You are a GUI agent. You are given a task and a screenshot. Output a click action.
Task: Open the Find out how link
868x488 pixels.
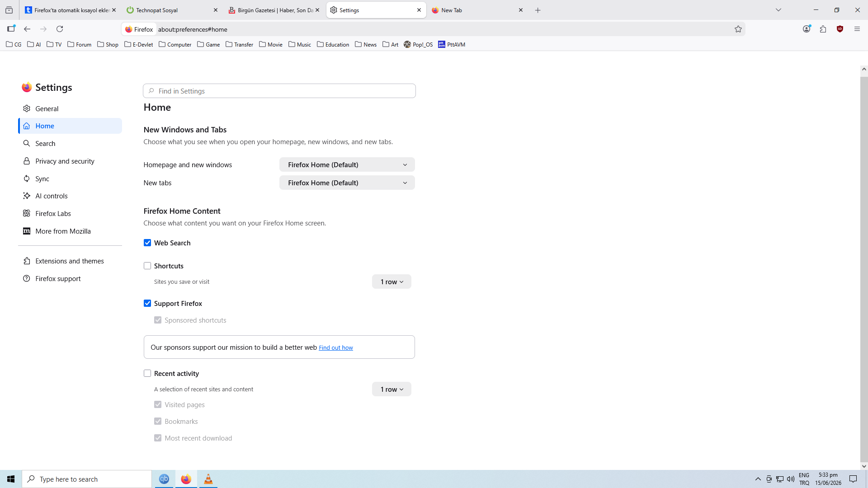pyautogui.click(x=336, y=347)
